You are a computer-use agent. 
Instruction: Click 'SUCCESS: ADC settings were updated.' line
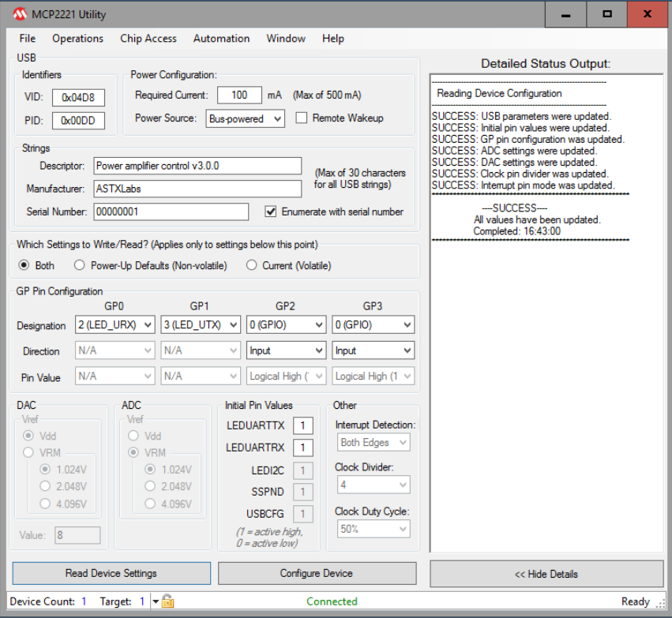514,151
